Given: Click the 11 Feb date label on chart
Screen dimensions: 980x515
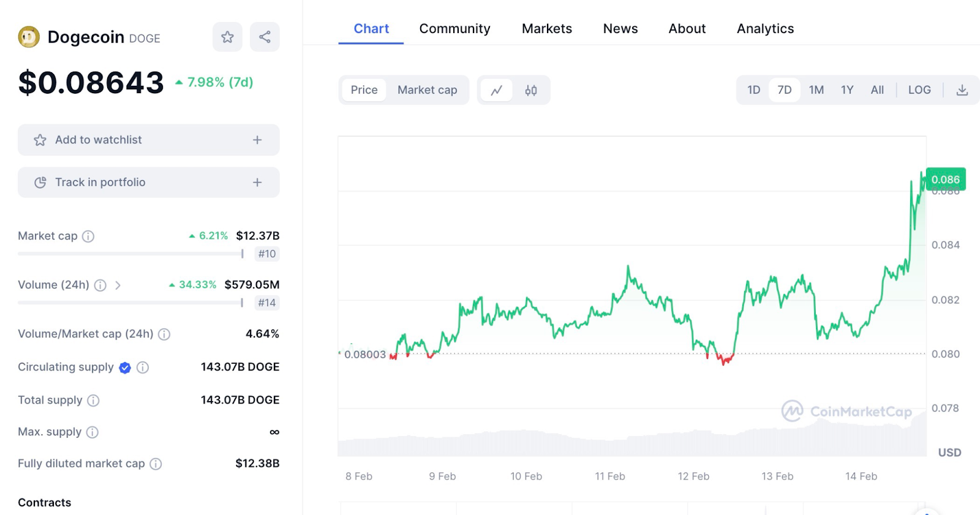Looking at the screenshot, I should click(610, 476).
